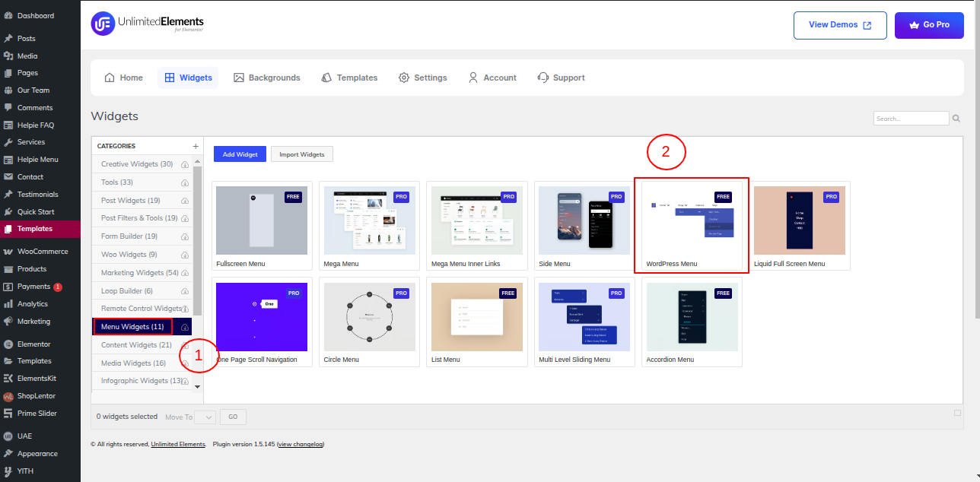Switch to the Home tab
The width and height of the screenshot is (980, 482).
(124, 78)
